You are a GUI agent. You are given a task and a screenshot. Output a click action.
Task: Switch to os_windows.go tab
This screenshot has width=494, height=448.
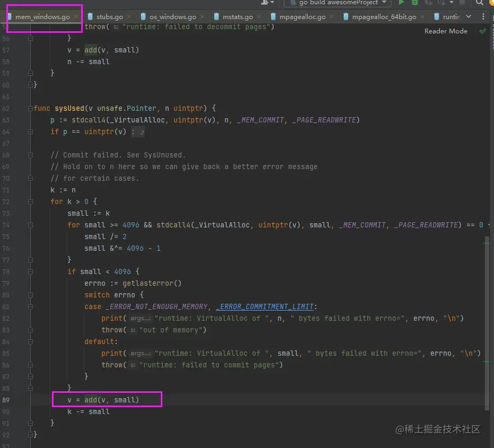172,16
